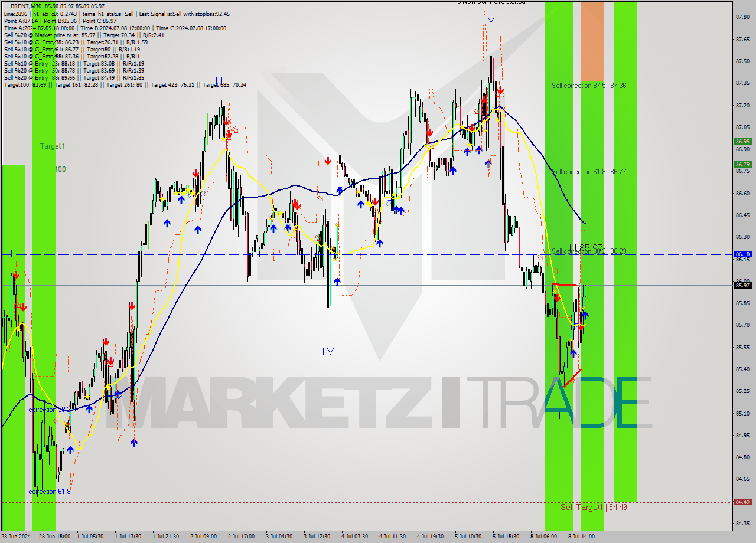Click the 'Time A:2024.07.05 18:00:00' info line
Image resolution: width=756 pixels, height=543 pixels.
point(115,28)
